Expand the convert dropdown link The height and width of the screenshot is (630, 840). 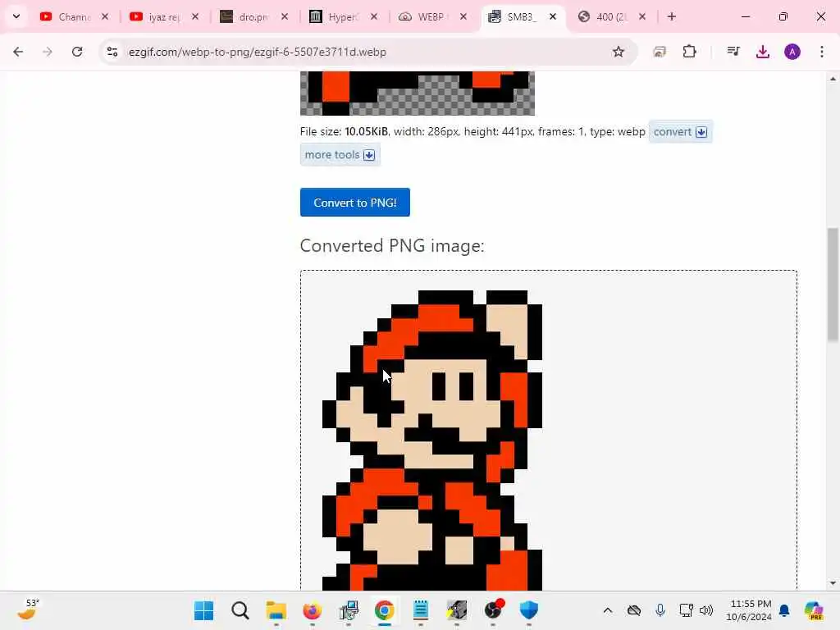pyautogui.click(x=680, y=132)
